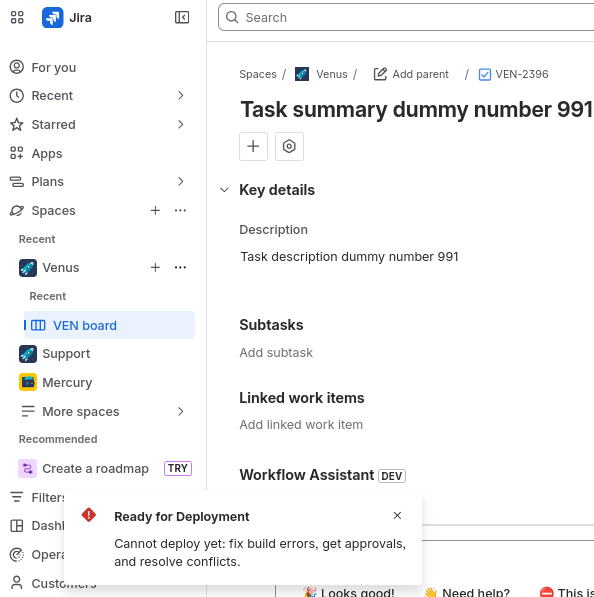Select the VEN board item

pos(109,326)
